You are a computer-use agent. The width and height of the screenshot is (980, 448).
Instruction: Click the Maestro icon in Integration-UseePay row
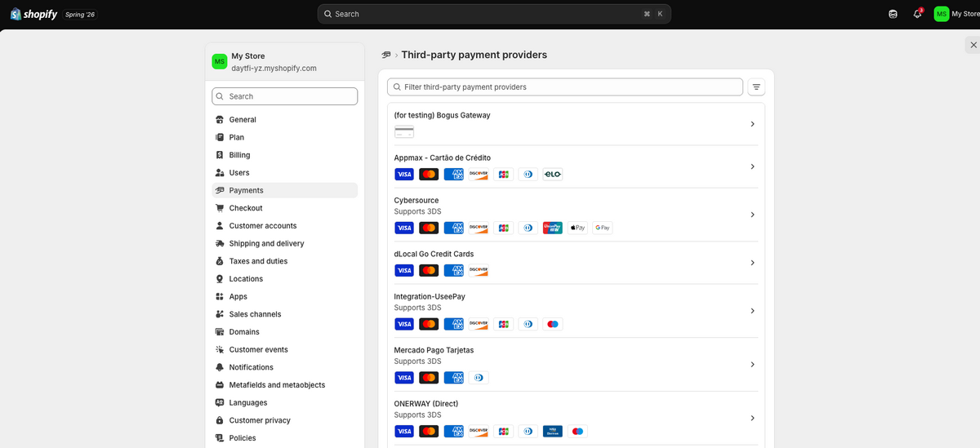(553, 324)
